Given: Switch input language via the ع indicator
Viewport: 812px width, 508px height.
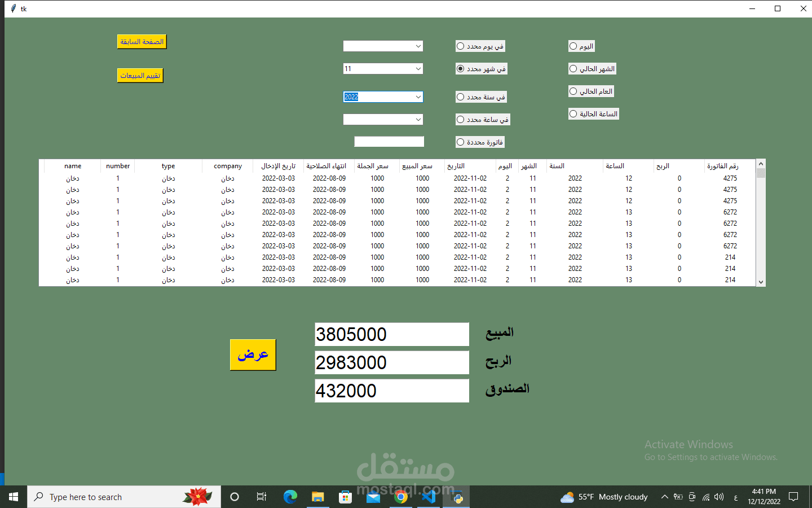Looking at the screenshot, I should (735, 497).
